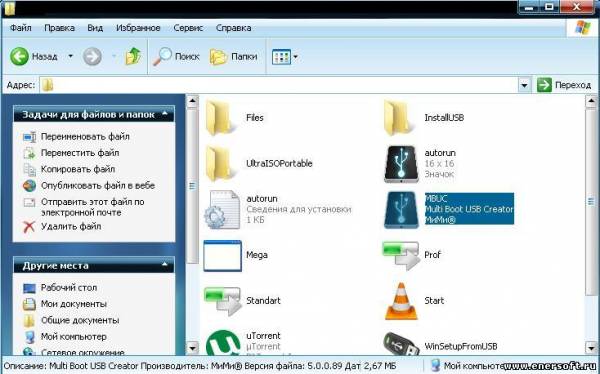Open the Сервис menu
600x374 pixels.
click(x=188, y=28)
